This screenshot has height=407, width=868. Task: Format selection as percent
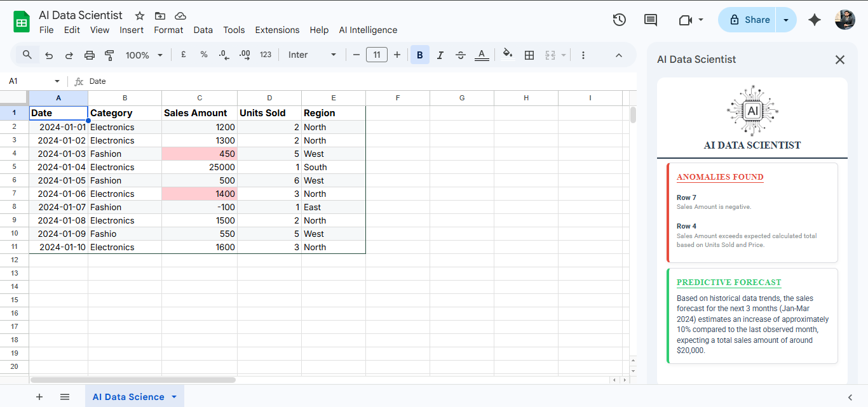coord(203,55)
